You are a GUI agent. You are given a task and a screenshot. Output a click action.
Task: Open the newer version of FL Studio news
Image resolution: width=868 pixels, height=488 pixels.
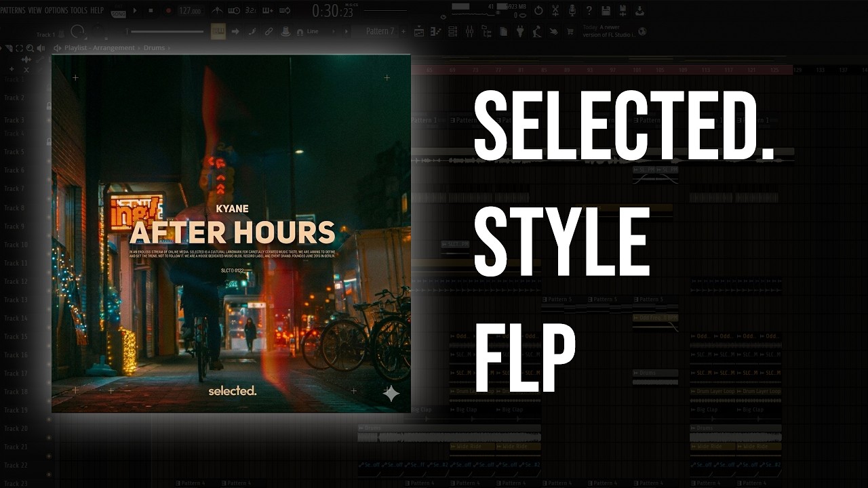pos(609,31)
